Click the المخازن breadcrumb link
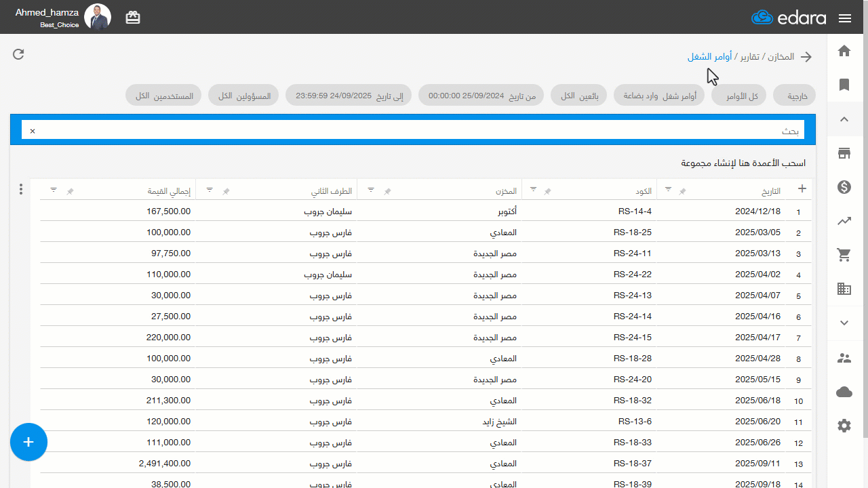Viewport: 868px width, 488px height. click(x=781, y=57)
